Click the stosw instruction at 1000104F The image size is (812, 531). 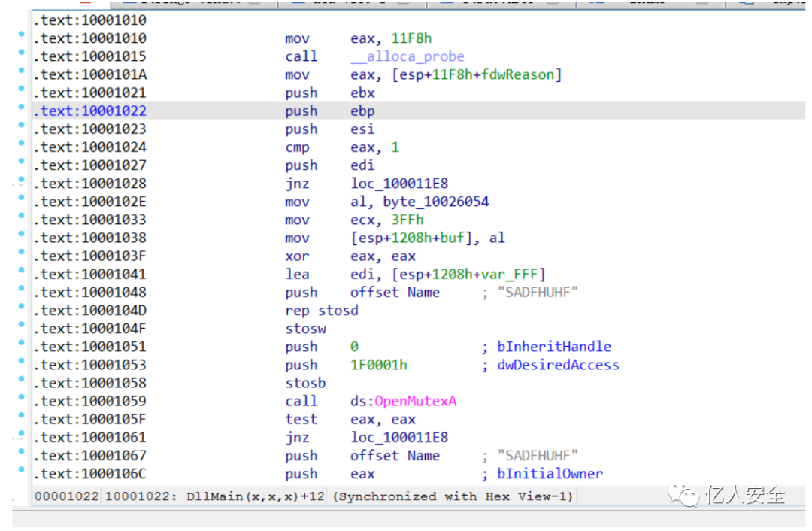[x=305, y=329]
